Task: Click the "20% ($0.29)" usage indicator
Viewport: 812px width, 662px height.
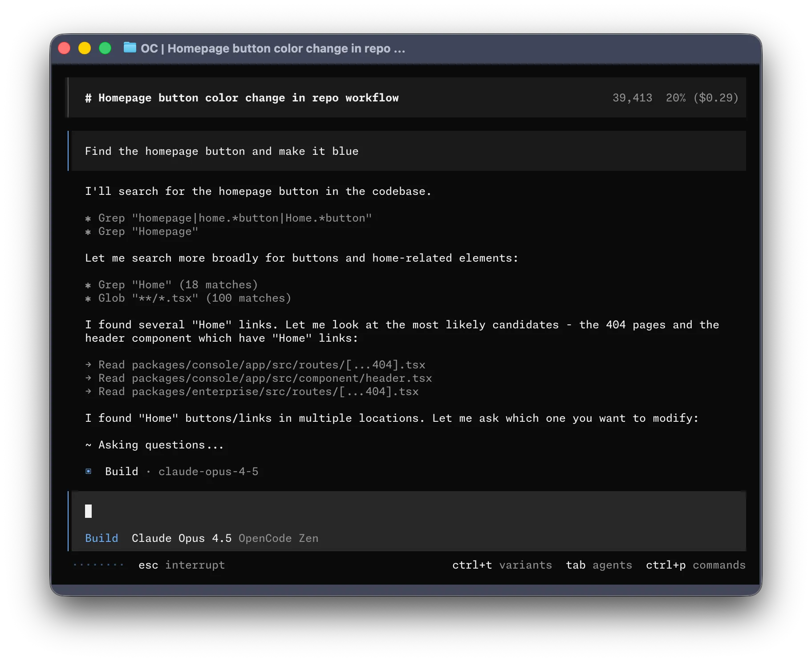Action: coord(701,97)
